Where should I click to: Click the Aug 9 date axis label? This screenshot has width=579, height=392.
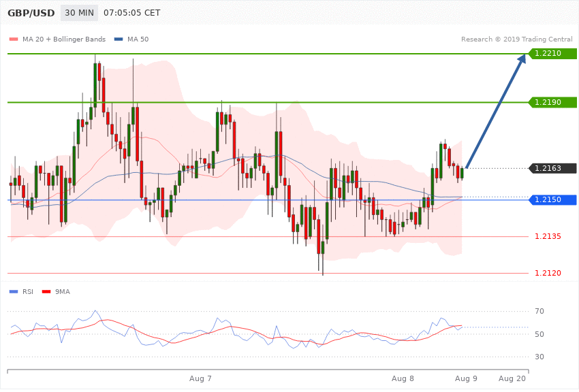(466, 378)
